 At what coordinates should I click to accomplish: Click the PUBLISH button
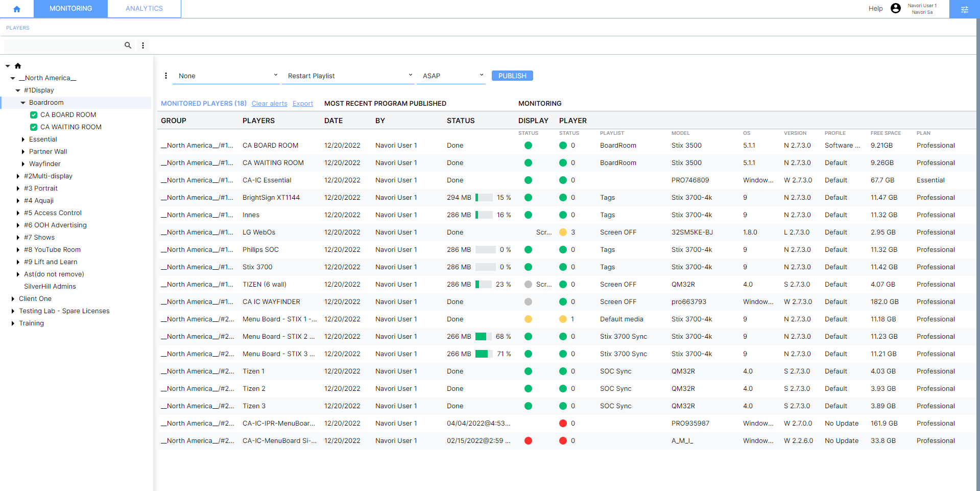pos(512,76)
